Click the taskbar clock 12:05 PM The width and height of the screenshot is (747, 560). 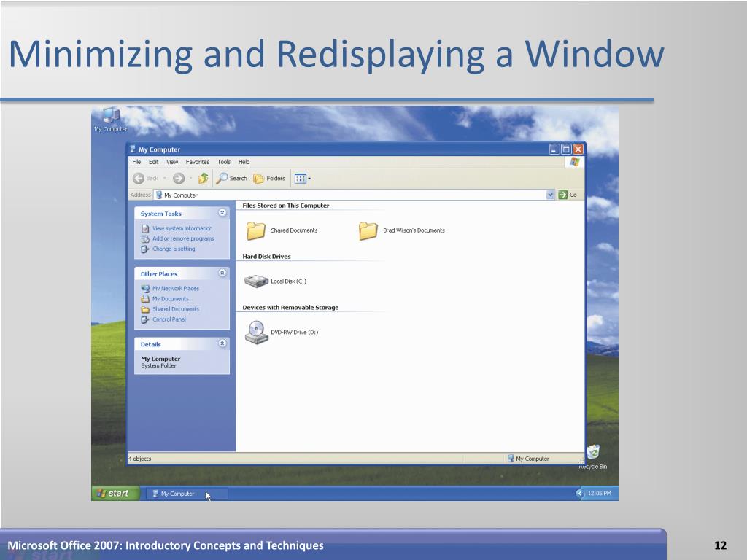click(600, 494)
